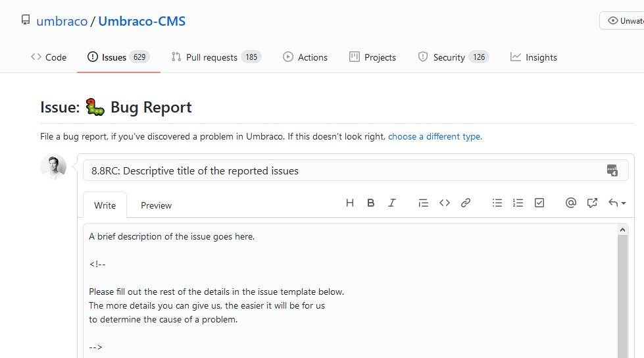Click the 'Issue: Bug Report' heading text
This screenshot has width=644, height=358.
tap(116, 107)
